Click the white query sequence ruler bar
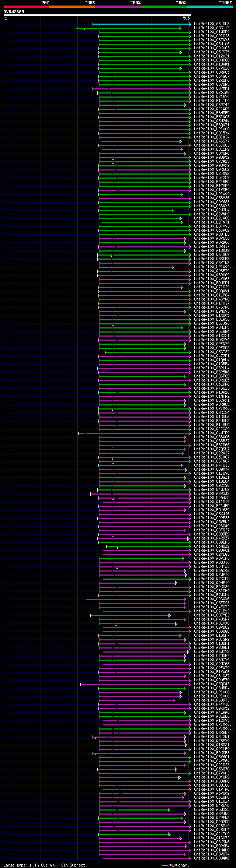 97,15
